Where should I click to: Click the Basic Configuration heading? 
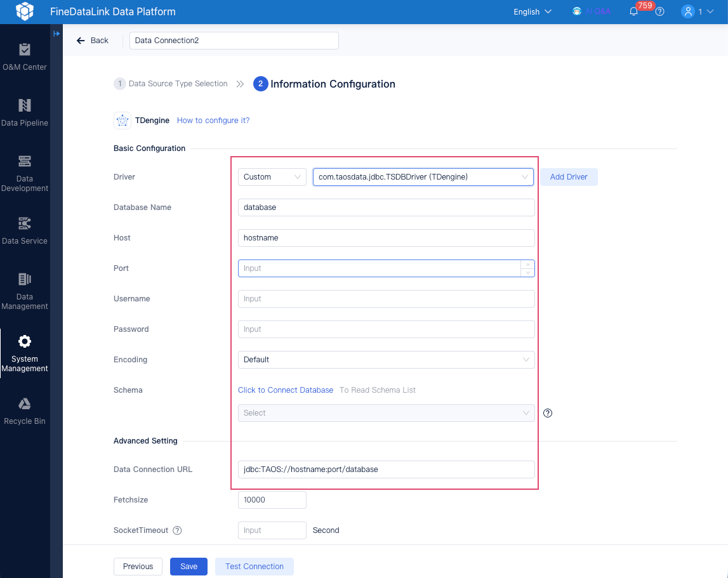point(150,148)
